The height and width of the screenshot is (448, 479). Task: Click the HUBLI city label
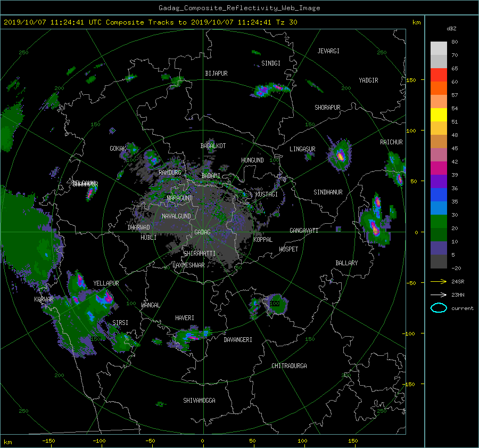click(x=148, y=238)
